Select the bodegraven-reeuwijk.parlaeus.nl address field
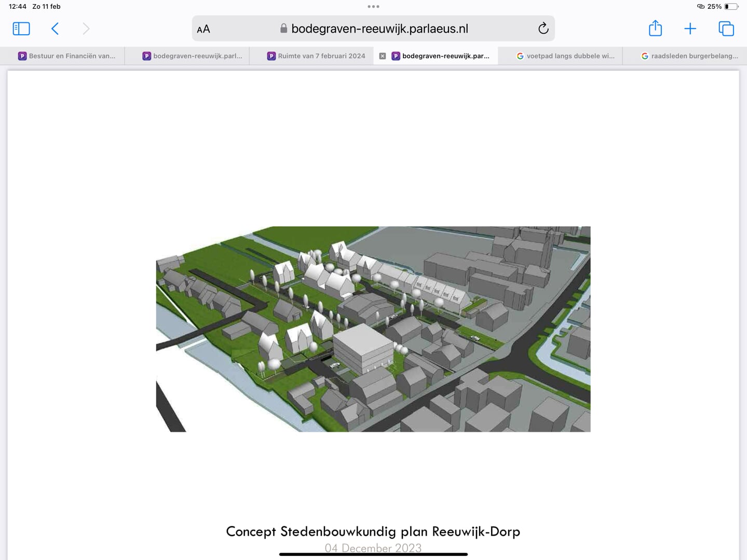The image size is (747, 560). click(x=373, y=29)
